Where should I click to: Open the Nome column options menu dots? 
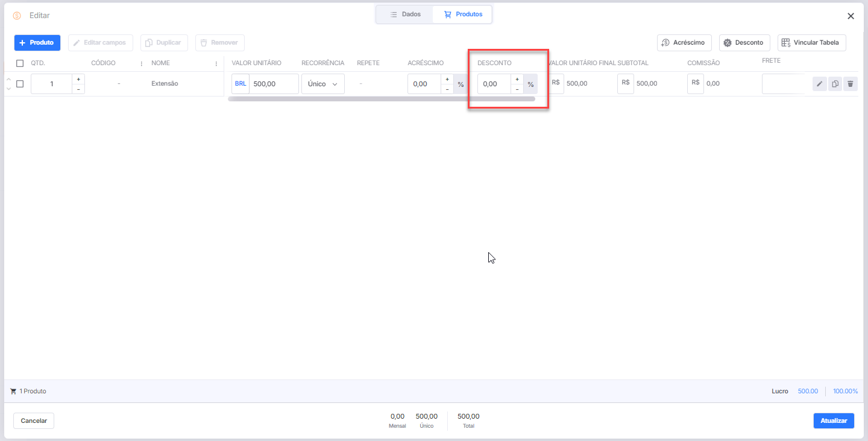tap(216, 63)
